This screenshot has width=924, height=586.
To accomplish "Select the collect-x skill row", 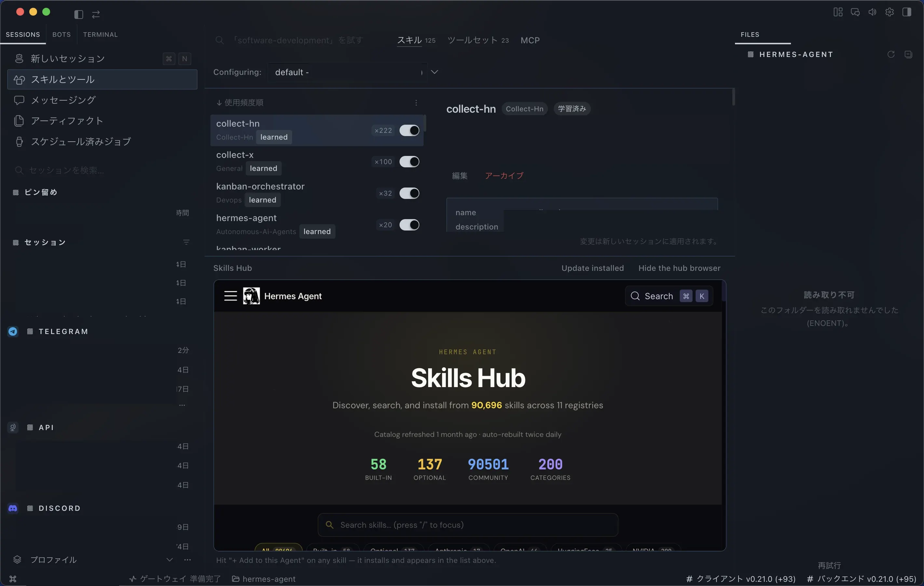I will point(317,162).
